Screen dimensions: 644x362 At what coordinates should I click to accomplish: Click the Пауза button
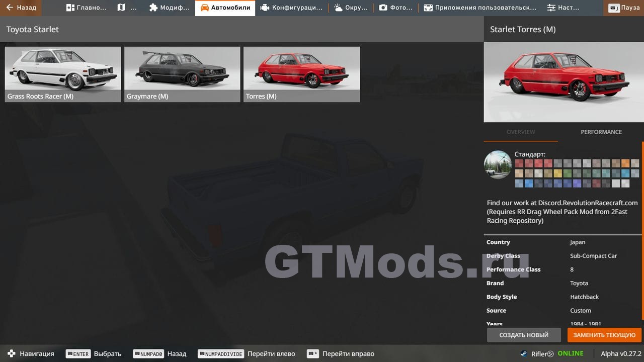click(x=625, y=8)
